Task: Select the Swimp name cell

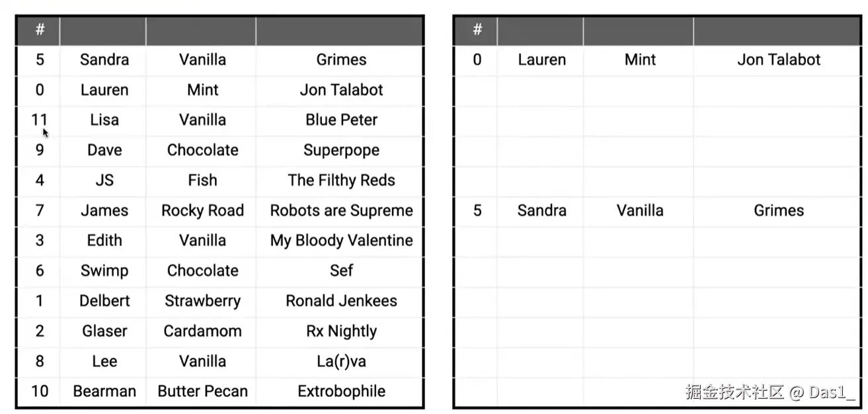Action: pyautogui.click(x=104, y=271)
